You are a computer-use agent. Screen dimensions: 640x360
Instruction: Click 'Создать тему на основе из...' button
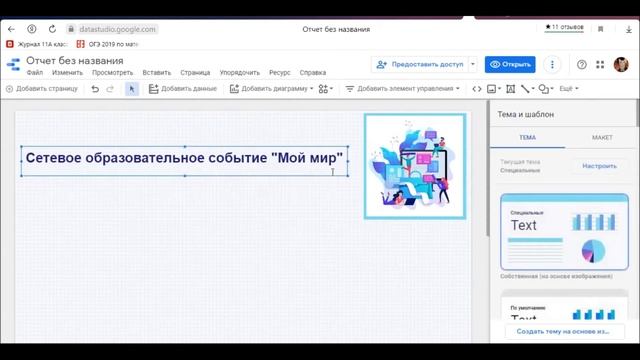pos(564,331)
